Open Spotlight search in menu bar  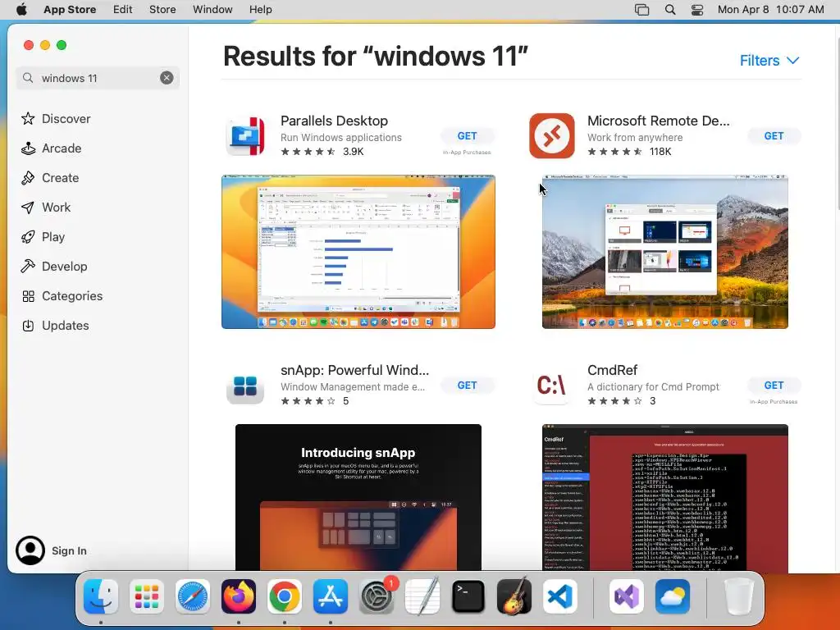670,9
